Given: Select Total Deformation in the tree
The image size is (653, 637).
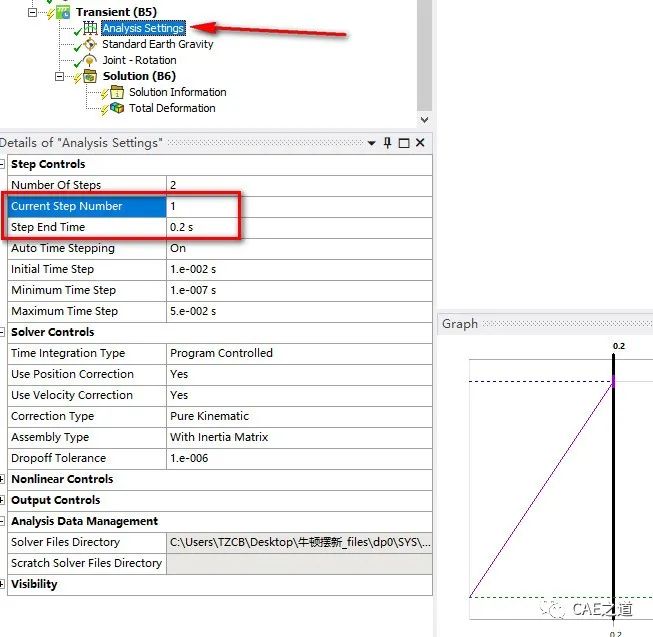Looking at the screenshot, I should click(172, 108).
